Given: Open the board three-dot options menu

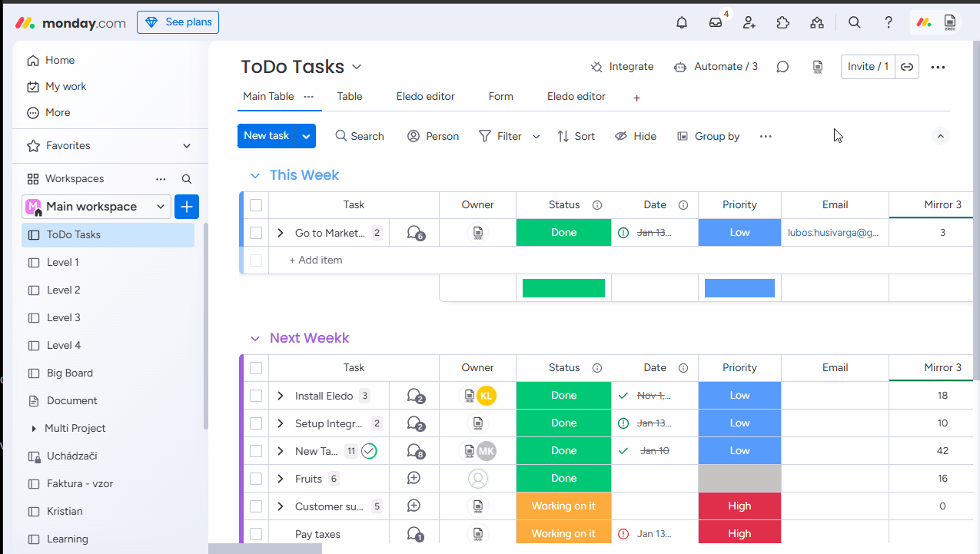Looking at the screenshot, I should [938, 67].
